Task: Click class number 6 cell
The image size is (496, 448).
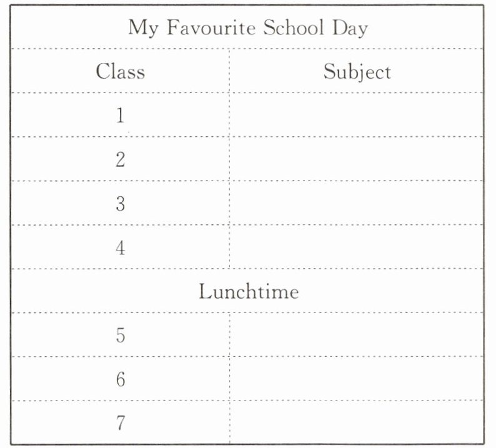Action: tap(120, 379)
